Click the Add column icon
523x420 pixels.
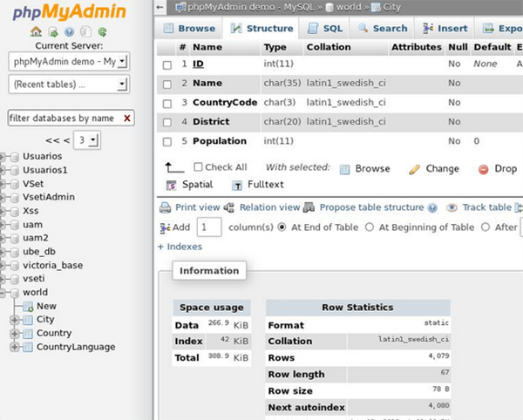pos(165,227)
